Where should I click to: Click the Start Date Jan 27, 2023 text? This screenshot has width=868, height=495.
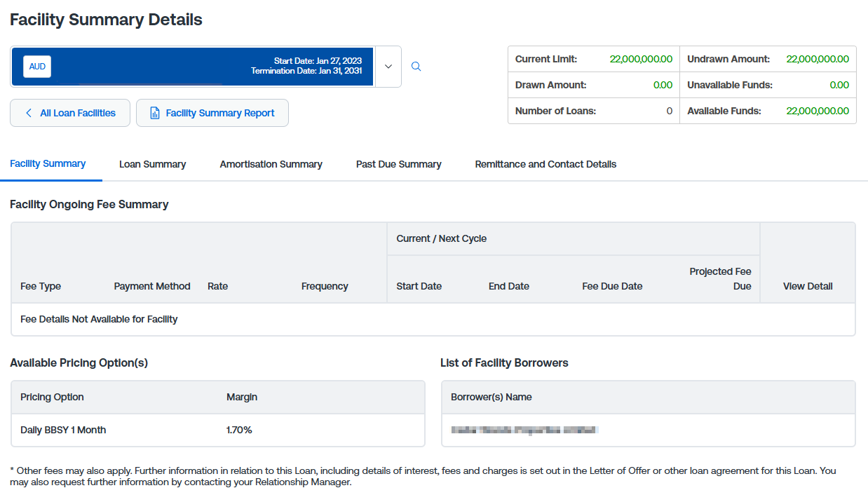coord(318,61)
